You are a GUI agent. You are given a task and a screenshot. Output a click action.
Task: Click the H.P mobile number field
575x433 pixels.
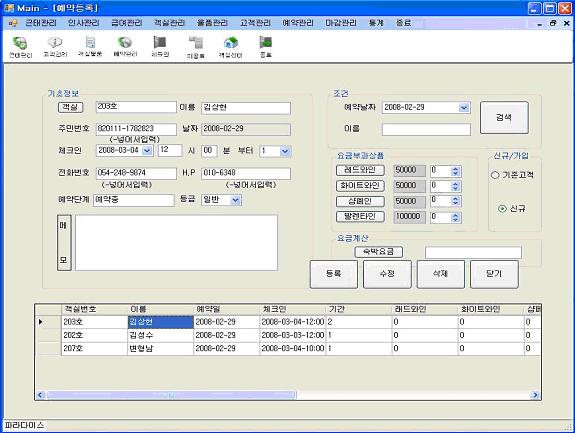(x=246, y=173)
